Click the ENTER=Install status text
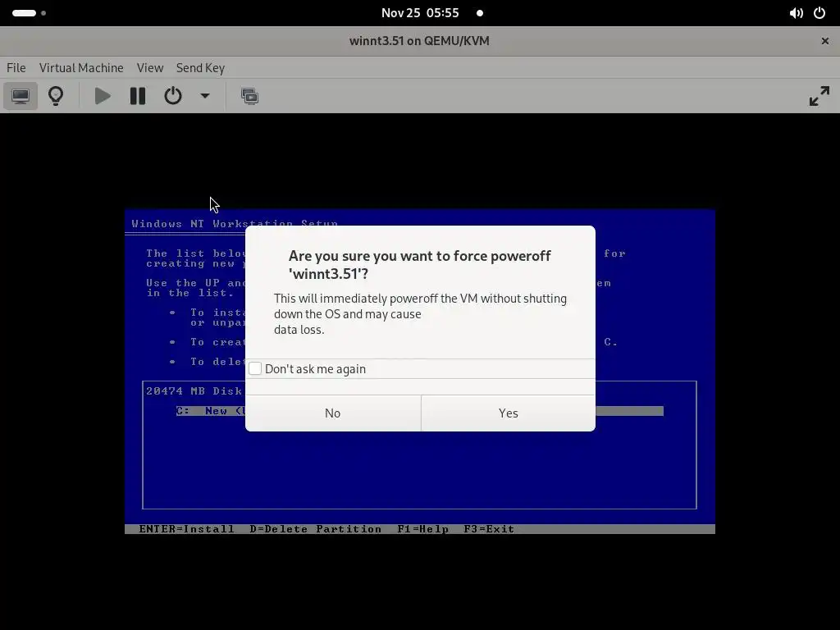Viewport: 840px width, 630px height. pyautogui.click(x=186, y=529)
